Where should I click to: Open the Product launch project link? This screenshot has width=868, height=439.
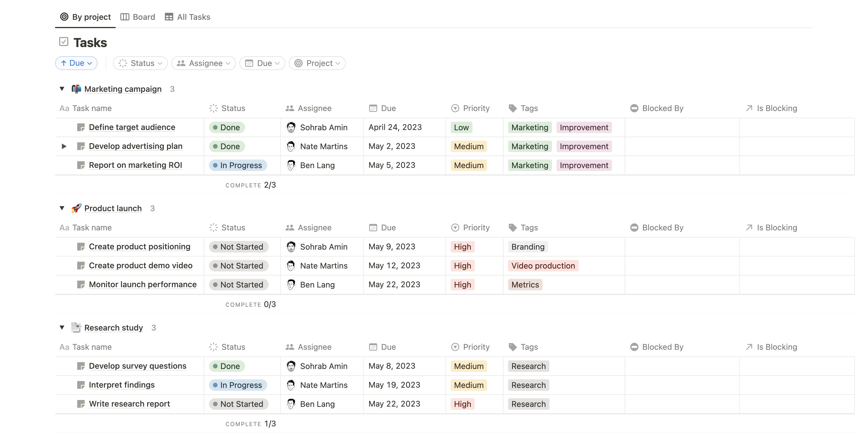pyautogui.click(x=113, y=208)
